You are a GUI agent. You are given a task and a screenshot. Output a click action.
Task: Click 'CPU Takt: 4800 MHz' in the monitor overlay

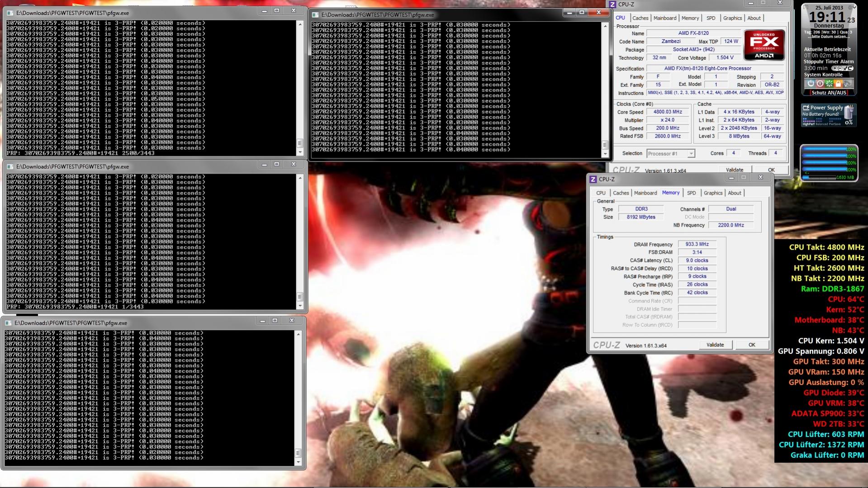(827, 247)
